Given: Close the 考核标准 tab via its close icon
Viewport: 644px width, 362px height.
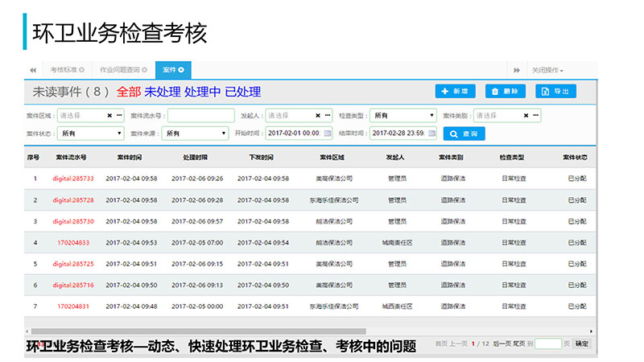Looking at the screenshot, I should (82, 70).
